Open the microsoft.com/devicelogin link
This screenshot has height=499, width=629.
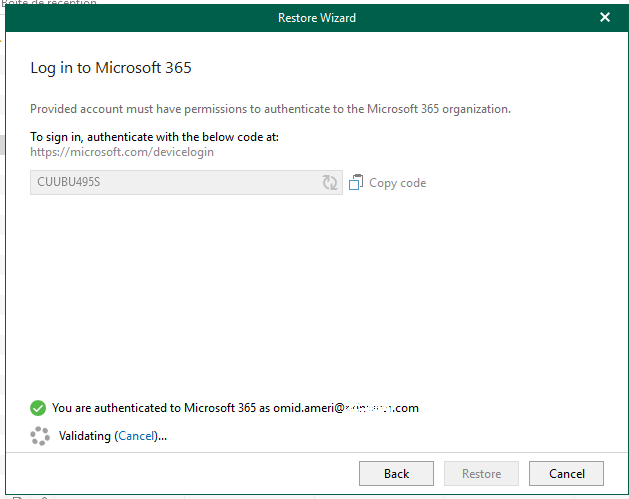coord(122,152)
